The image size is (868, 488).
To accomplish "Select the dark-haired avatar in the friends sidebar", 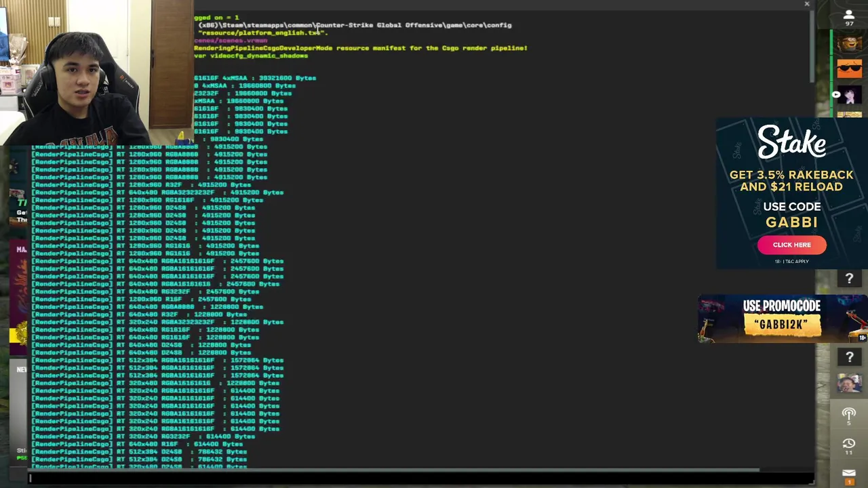I will tap(849, 96).
